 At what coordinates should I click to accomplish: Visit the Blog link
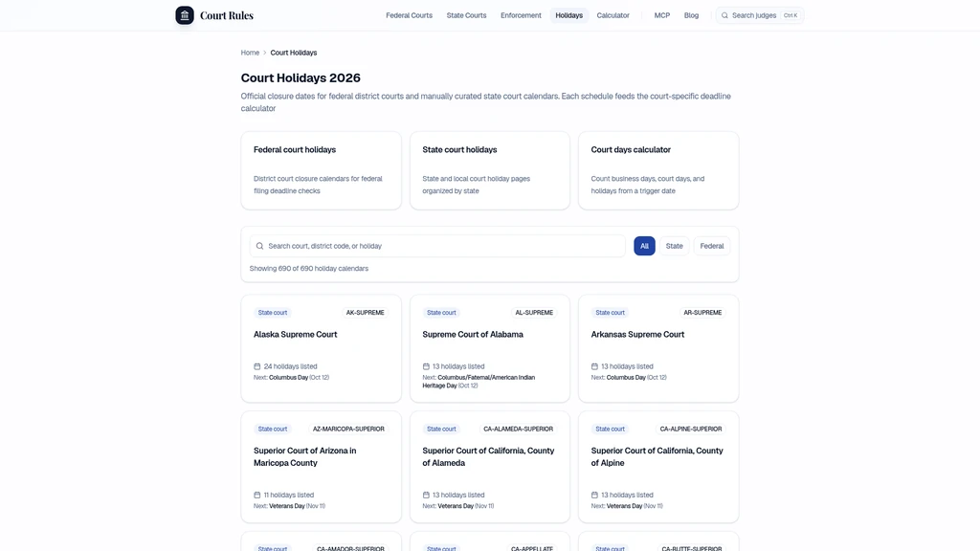(691, 15)
